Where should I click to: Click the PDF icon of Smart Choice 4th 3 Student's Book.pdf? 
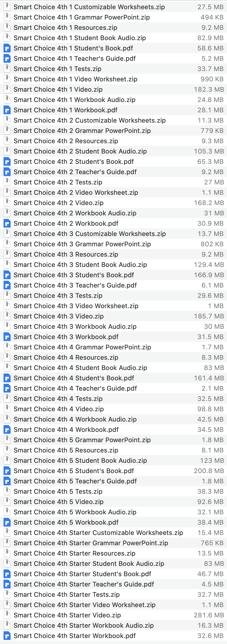[x=7, y=275]
